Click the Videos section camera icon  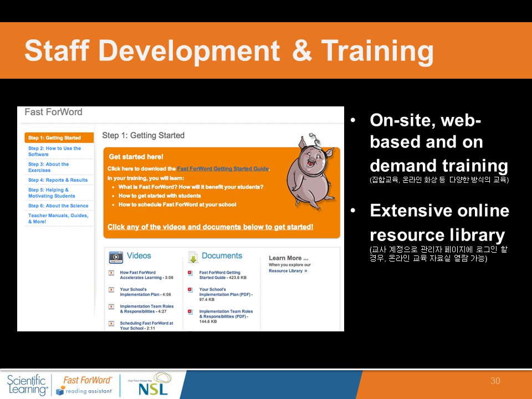point(116,257)
